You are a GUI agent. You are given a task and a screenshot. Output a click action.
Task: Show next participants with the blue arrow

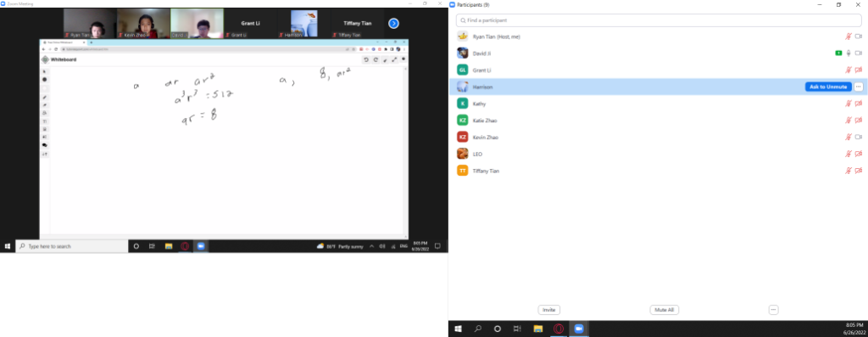pyautogui.click(x=393, y=23)
